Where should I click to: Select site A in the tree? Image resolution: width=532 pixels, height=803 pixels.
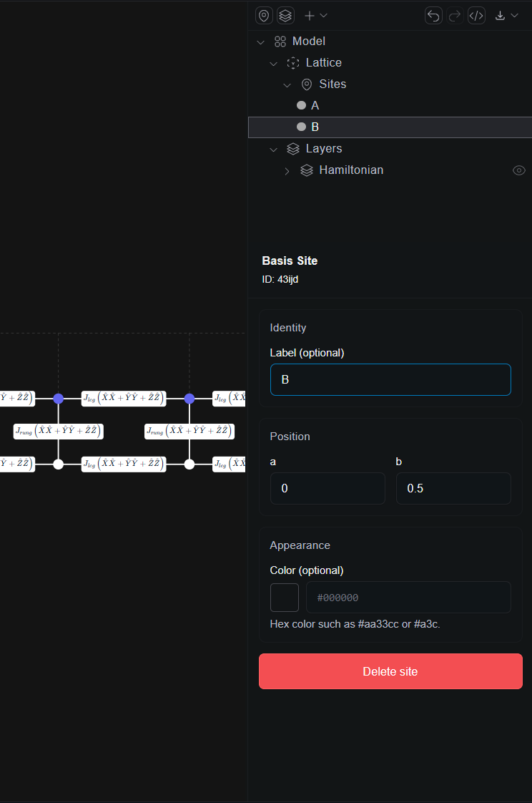coord(390,105)
